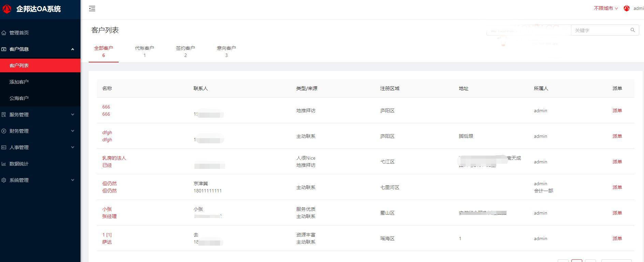644x262 pixels.
Task: Open 添加客户 in the sidebar
Action: 19,82
